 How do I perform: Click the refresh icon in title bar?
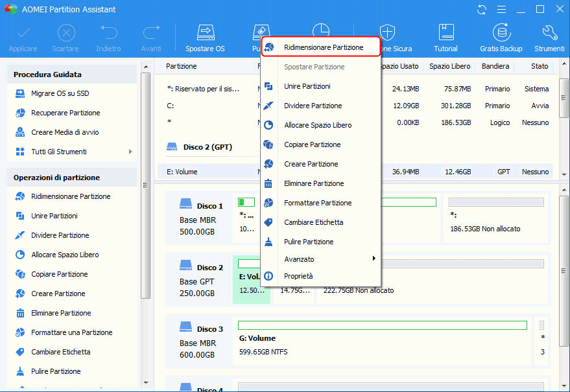click(482, 10)
